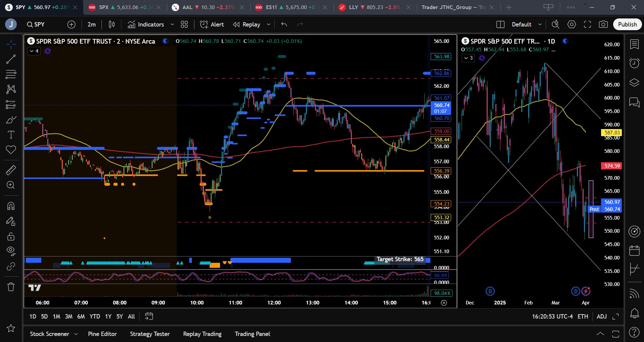Select the ruler measure tool
This screenshot has height=342, width=644.
click(11, 170)
